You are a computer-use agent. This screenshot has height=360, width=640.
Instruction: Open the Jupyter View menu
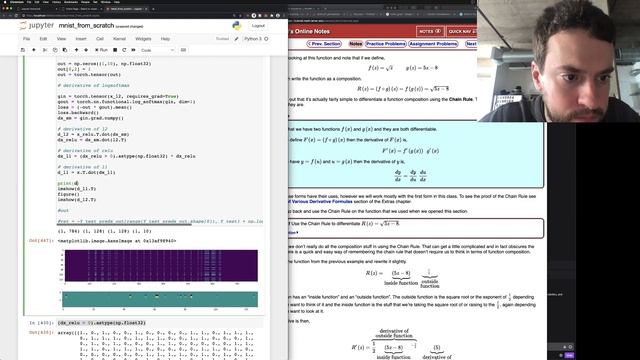pos(61,39)
